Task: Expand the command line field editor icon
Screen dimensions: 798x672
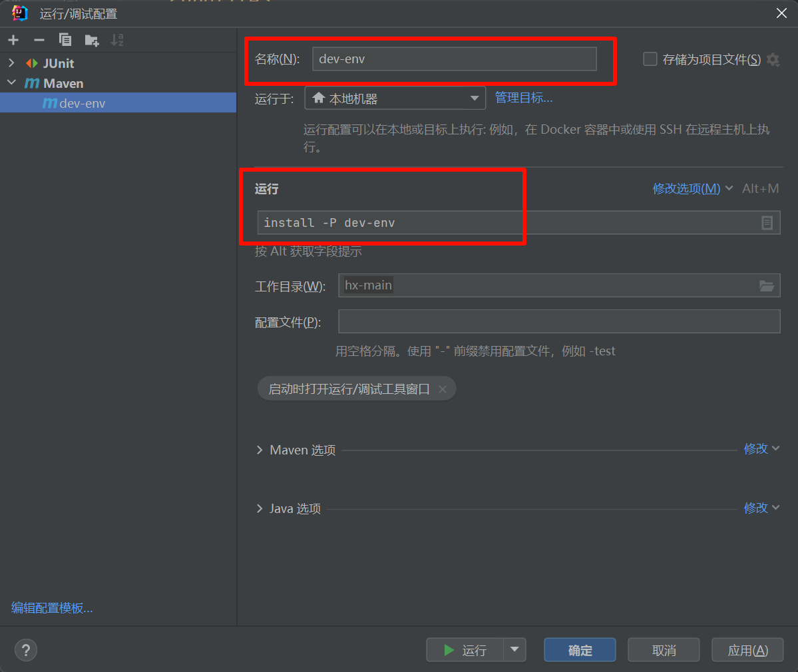Action: click(x=767, y=223)
